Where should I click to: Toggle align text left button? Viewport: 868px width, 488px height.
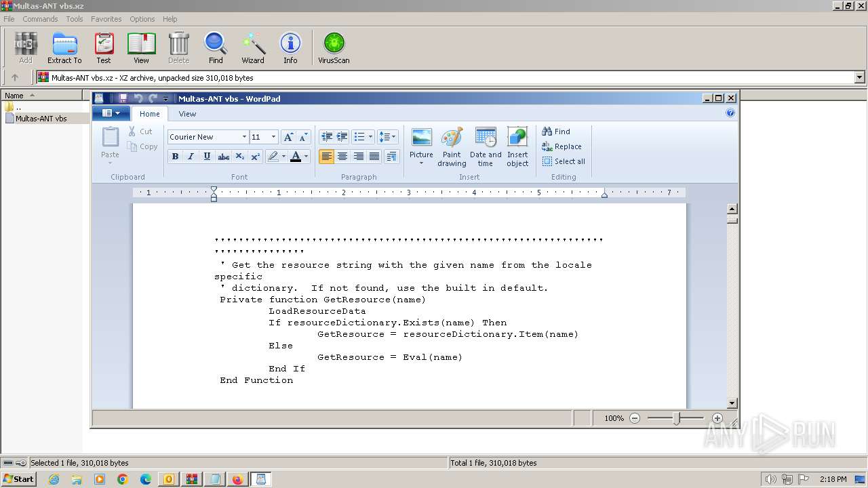(x=327, y=157)
